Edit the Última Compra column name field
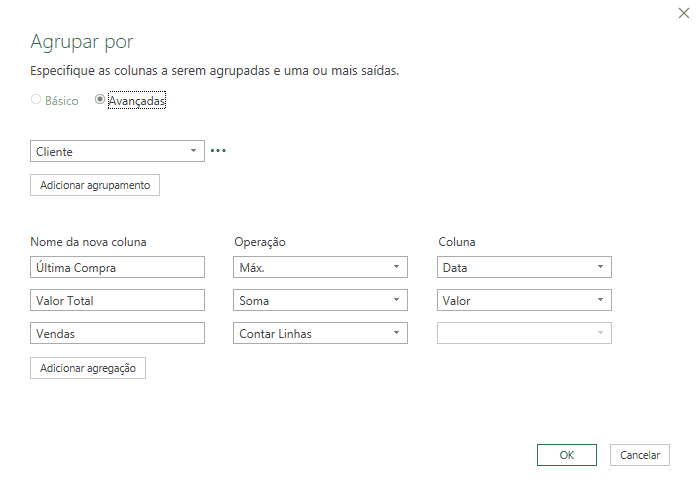 [x=117, y=267]
